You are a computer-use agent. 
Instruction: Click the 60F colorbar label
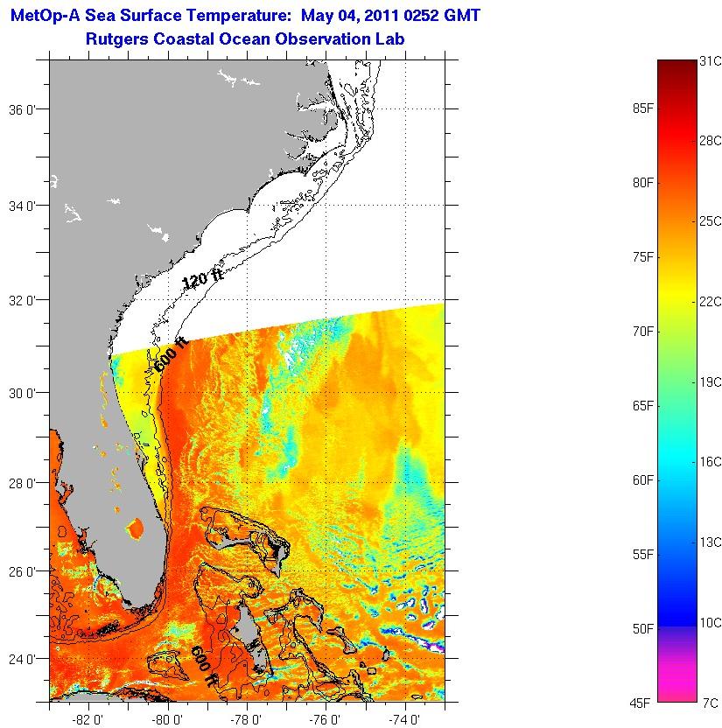642,479
